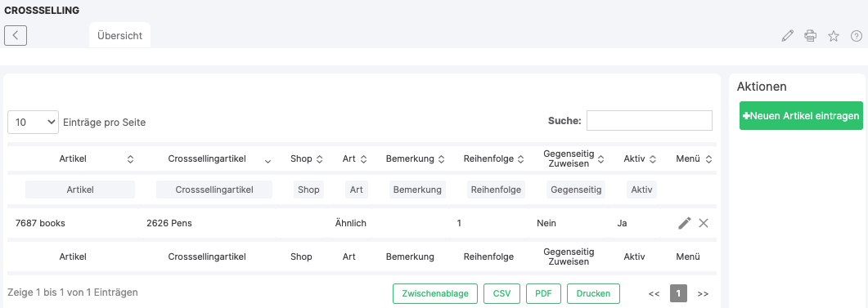Viewport: 868px width, 308px height.
Task: Sort by Crosssellingartikel column chevron
Action: 268,162
